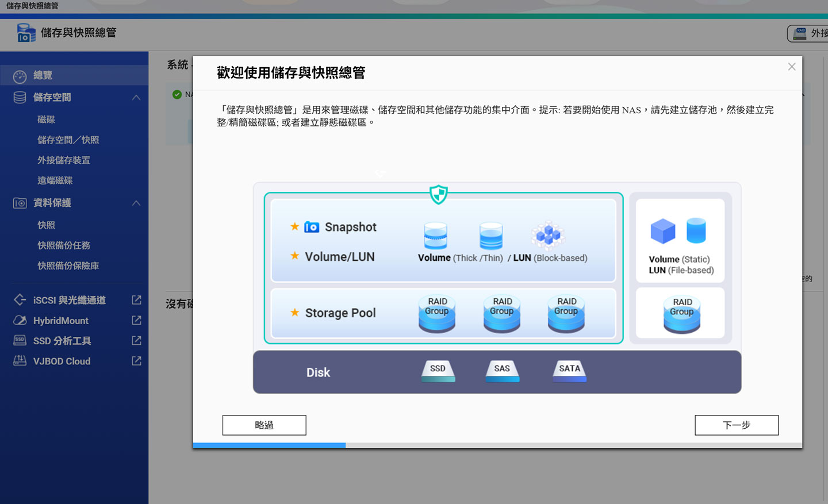Click the SATA disk icon in Disk row

coord(569,371)
